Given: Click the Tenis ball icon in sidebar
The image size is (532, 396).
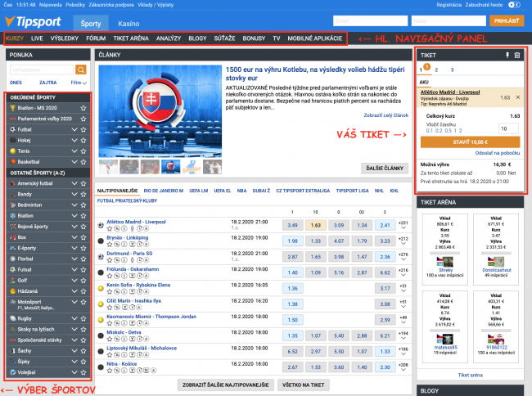Looking at the screenshot, I should [x=11, y=150].
